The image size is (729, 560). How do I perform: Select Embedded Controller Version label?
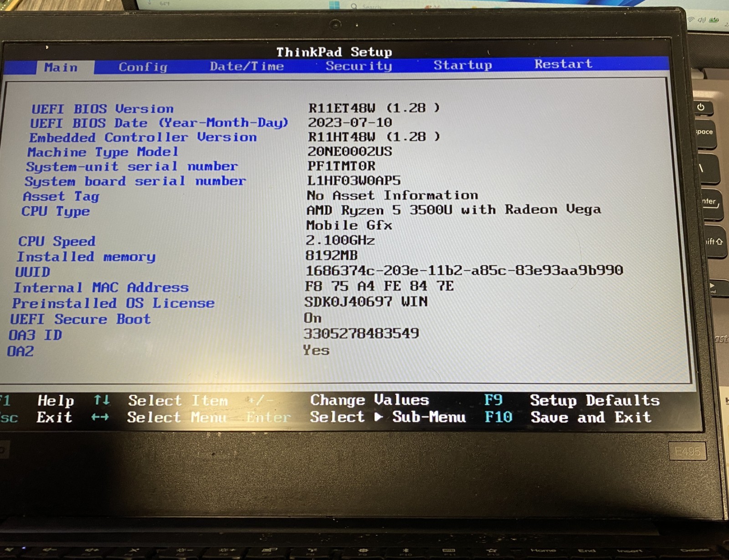pos(143,138)
